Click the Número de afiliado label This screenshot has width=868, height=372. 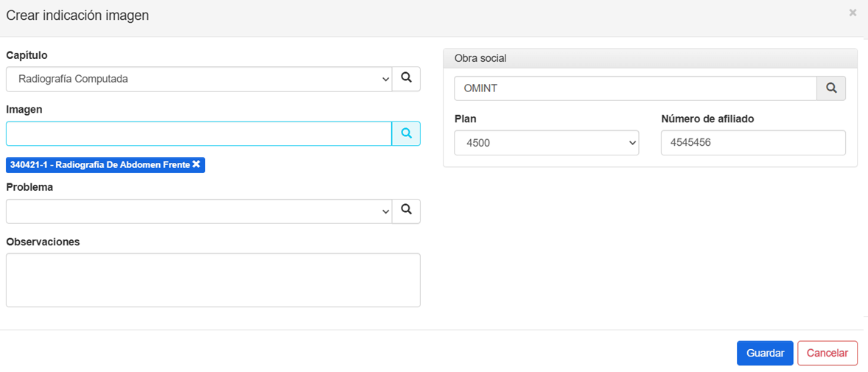tap(707, 119)
